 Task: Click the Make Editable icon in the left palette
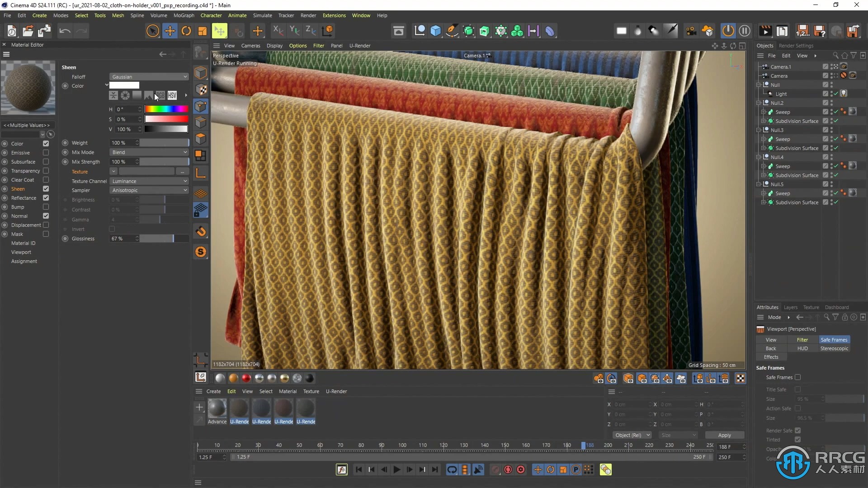click(x=201, y=52)
